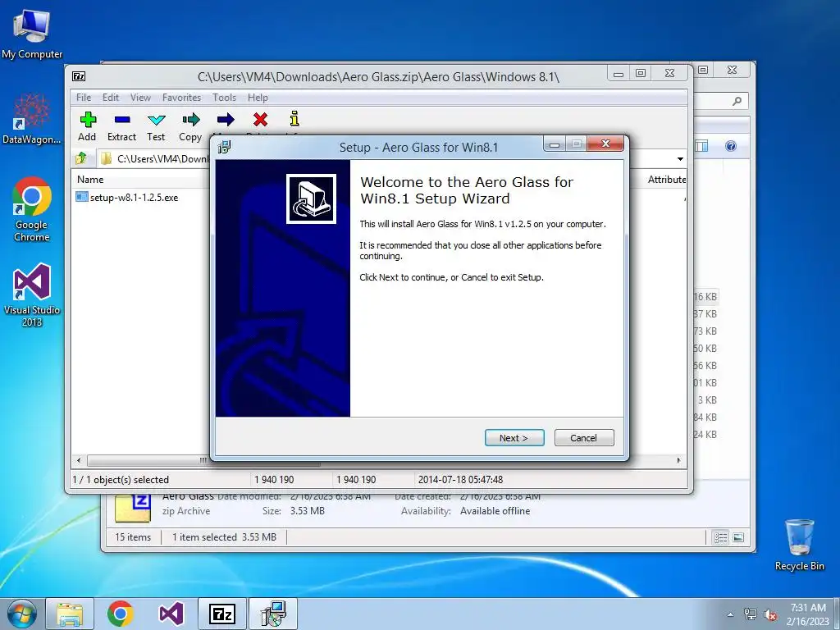Open the Windows Start menu

click(21, 614)
